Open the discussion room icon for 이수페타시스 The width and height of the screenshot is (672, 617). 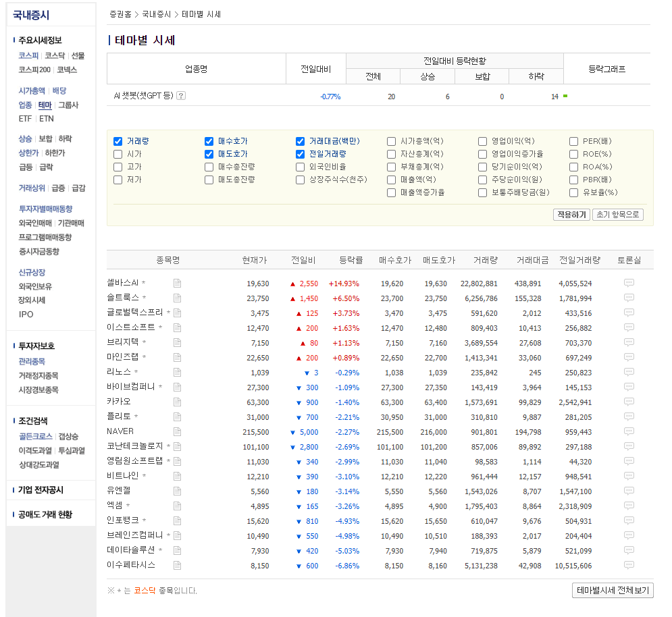coord(629,565)
